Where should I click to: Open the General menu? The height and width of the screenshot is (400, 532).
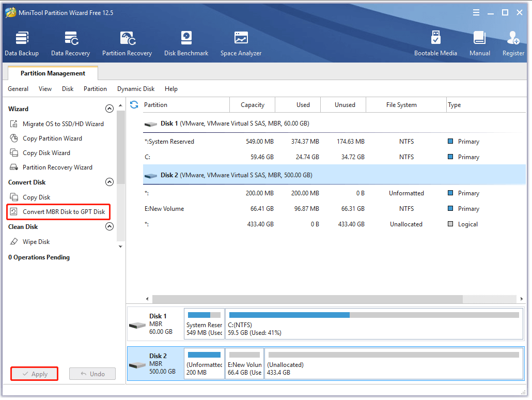pos(18,88)
